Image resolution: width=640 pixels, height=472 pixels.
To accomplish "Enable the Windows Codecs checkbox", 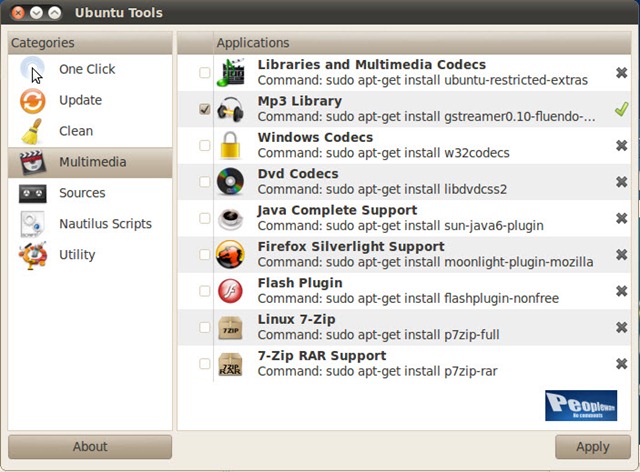I will (204, 145).
